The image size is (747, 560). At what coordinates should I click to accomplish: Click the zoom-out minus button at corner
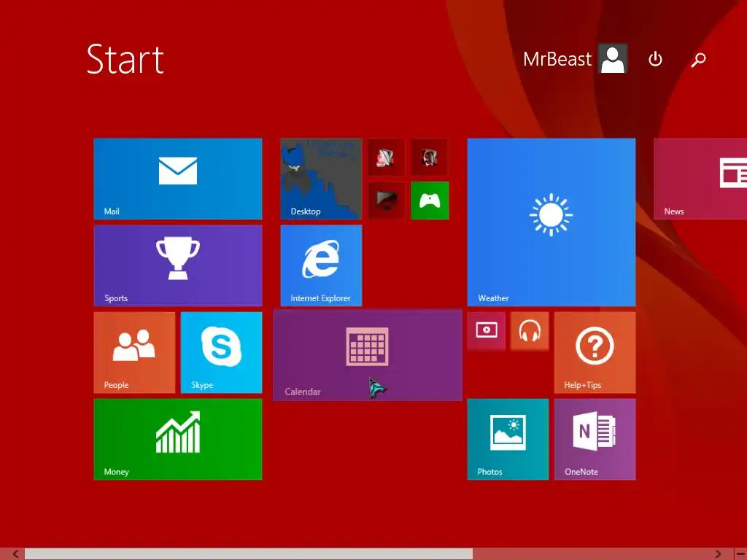click(x=741, y=554)
